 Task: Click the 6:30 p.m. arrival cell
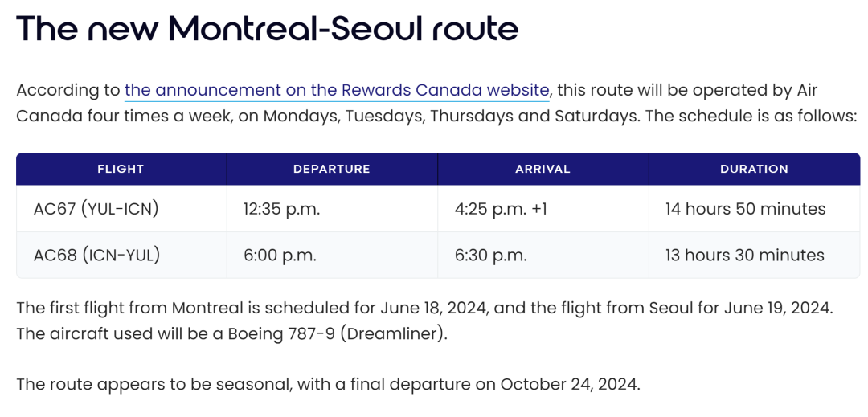(542, 255)
